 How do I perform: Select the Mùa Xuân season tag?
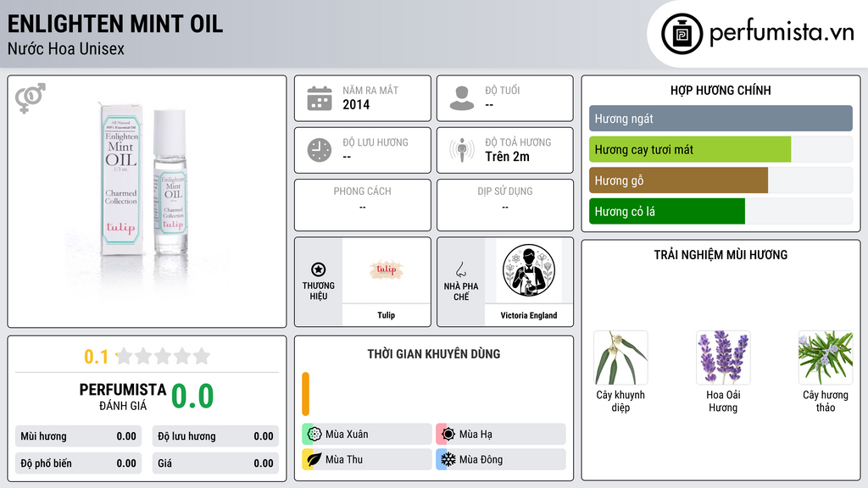367,435
